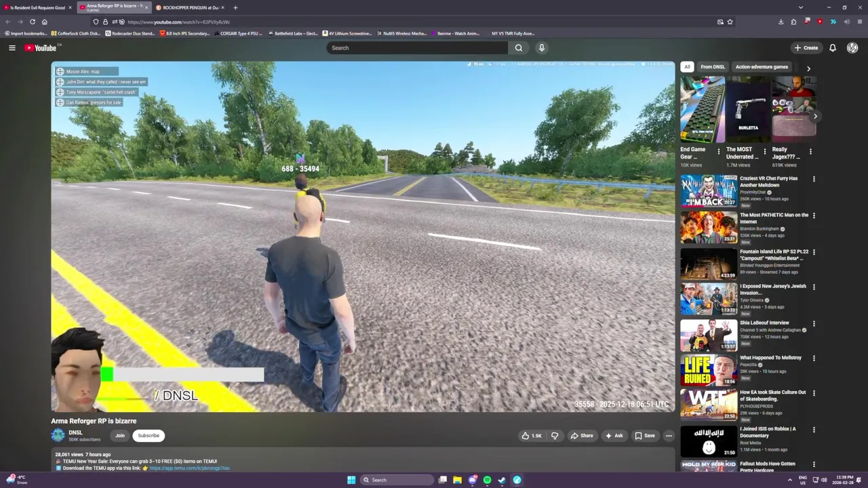
Task: Open the TEMU app link in description
Action: [x=189, y=468]
